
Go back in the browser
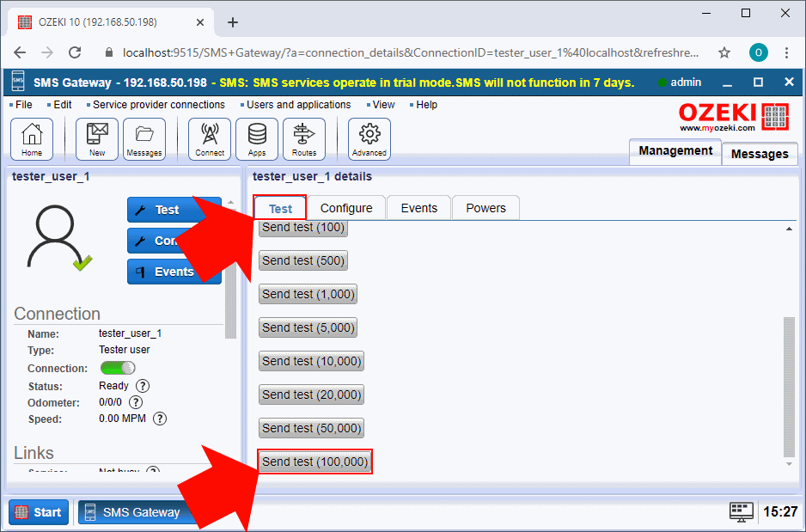pyautogui.click(x=20, y=52)
